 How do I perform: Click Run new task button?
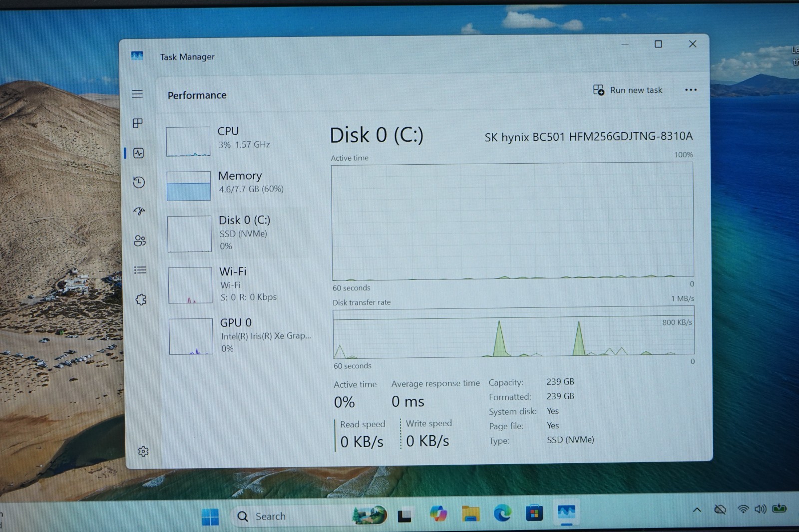(628, 90)
